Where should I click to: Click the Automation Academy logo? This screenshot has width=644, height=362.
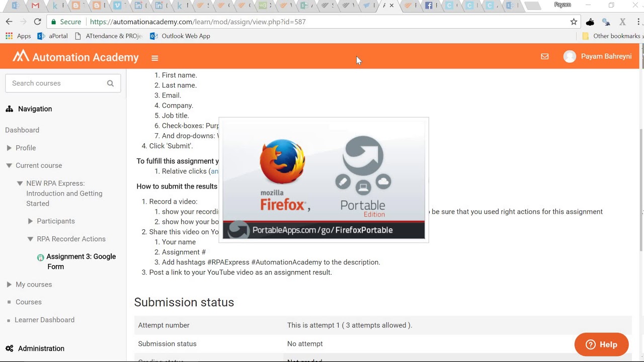[x=75, y=56]
